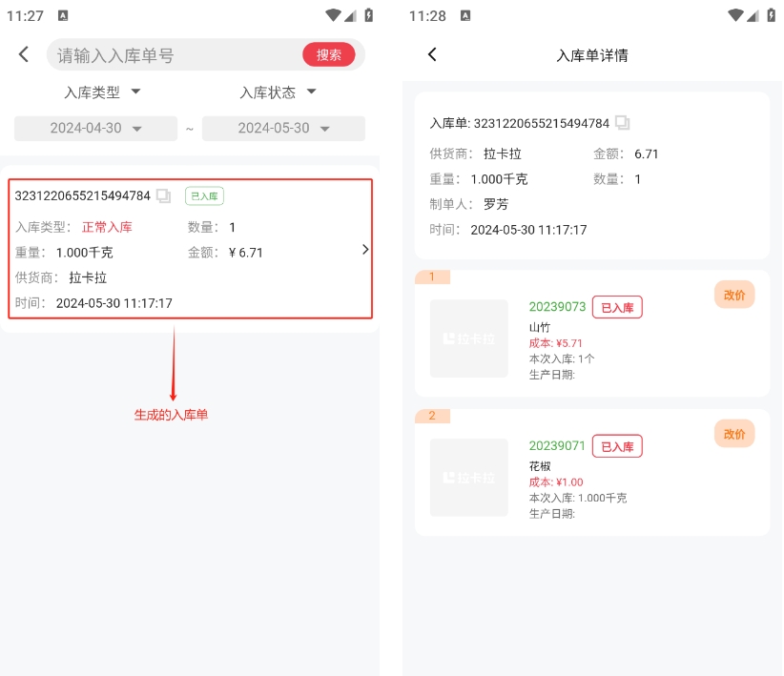Copy order number in the list card
Screen dimensions: 784x676
[x=164, y=196]
